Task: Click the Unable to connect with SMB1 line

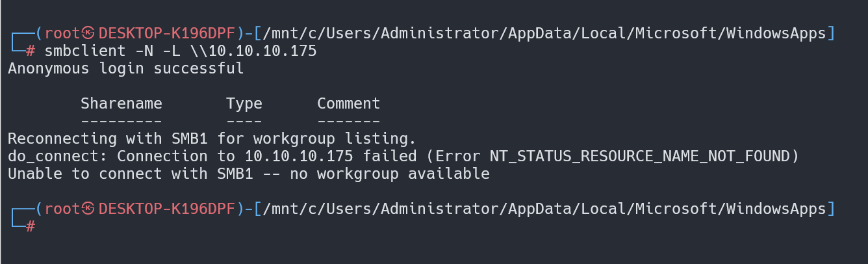Action: point(249,174)
